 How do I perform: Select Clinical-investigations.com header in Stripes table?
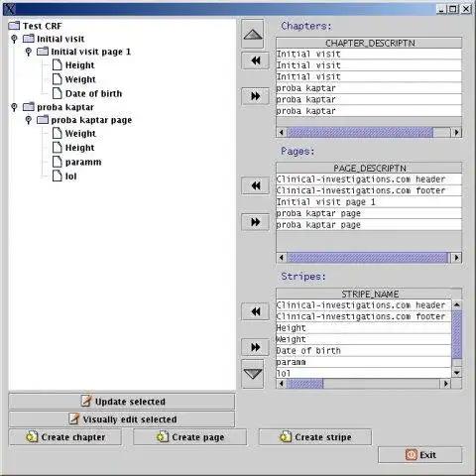click(364, 305)
